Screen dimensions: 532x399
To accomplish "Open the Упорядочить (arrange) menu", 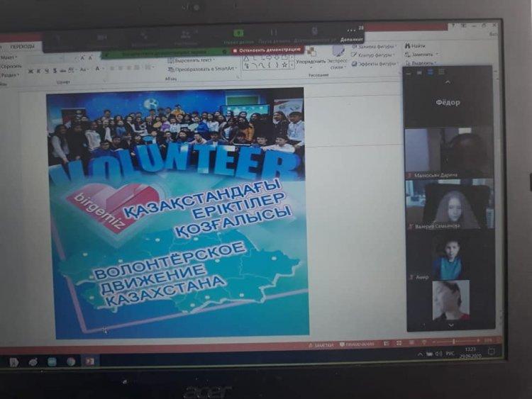I will click(x=310, y=57).
